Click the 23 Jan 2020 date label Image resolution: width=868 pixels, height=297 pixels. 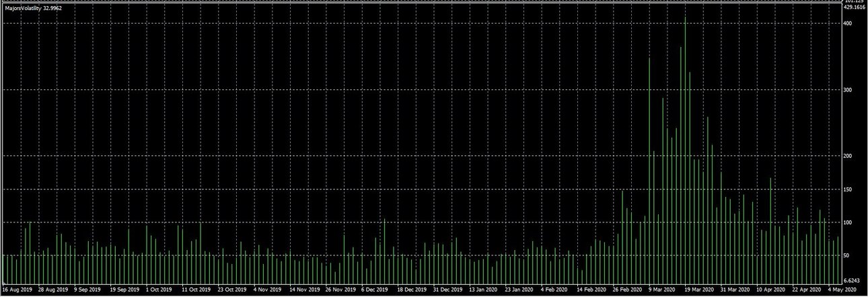coord(519,290)
